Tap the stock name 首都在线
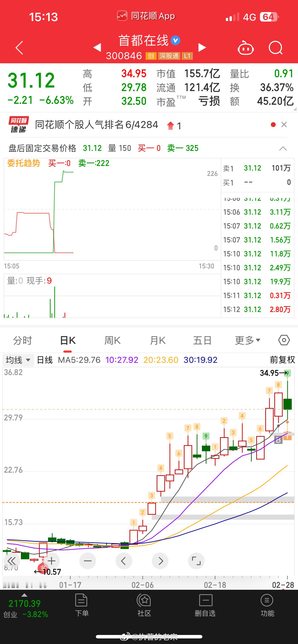 143,41
